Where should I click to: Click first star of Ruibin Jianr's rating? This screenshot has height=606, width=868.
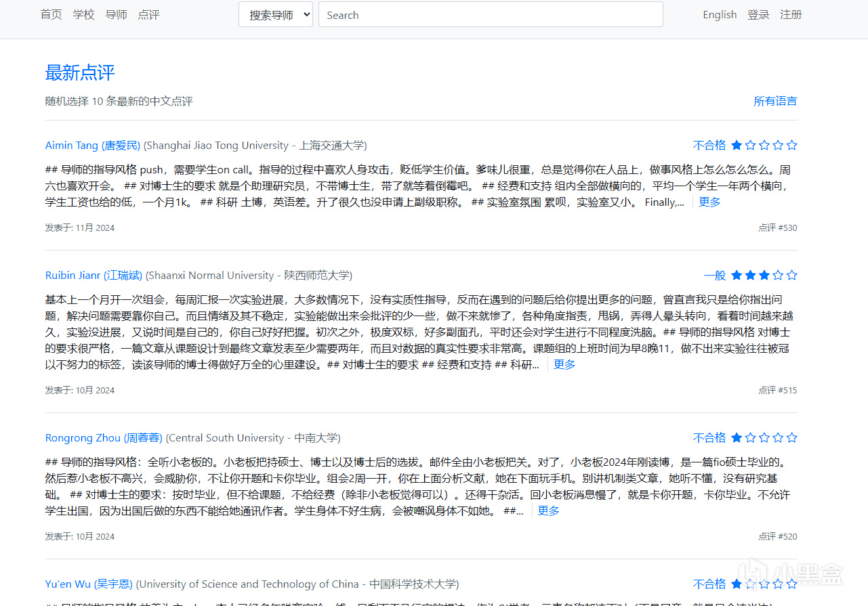point(737,275)
